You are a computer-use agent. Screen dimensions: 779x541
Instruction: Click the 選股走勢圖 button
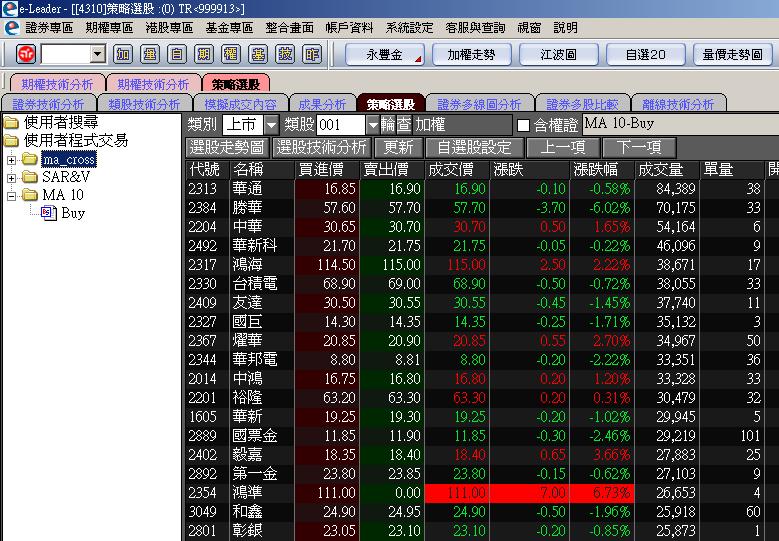point(228,148)
